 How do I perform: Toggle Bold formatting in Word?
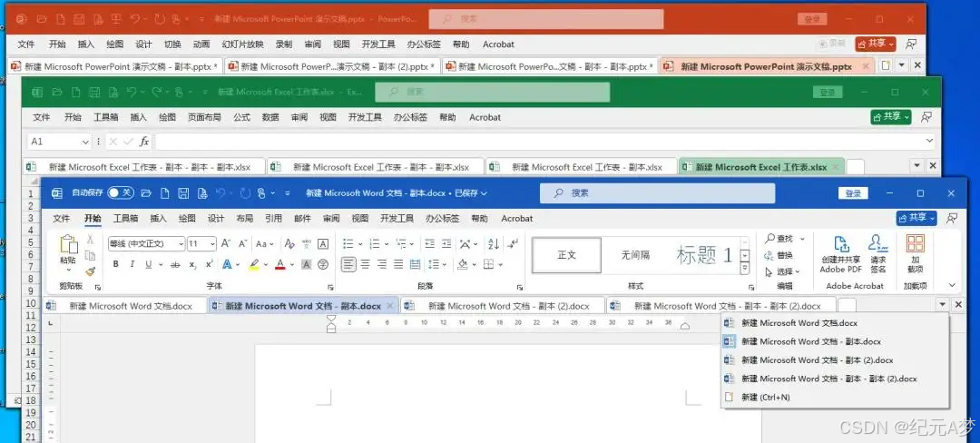point(115,264)
